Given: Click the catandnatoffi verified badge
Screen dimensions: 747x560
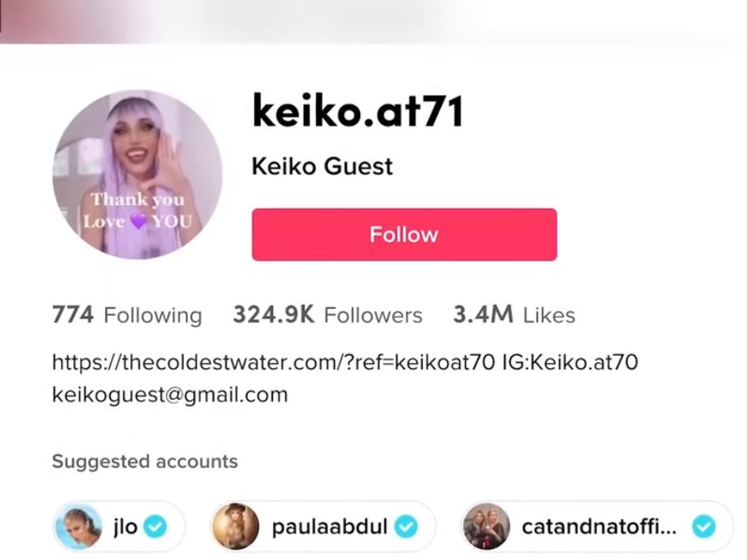Looking at the screenshot, I should [x=704, y=527].
